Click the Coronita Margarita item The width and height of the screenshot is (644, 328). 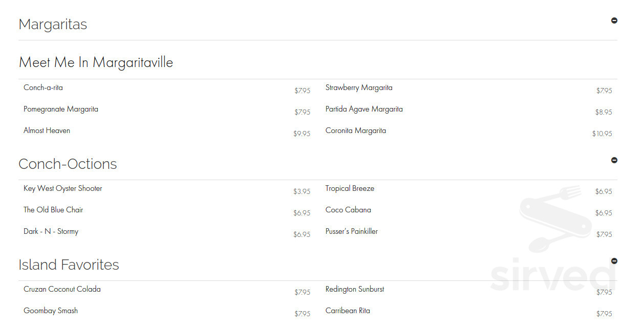coord(356,130)
